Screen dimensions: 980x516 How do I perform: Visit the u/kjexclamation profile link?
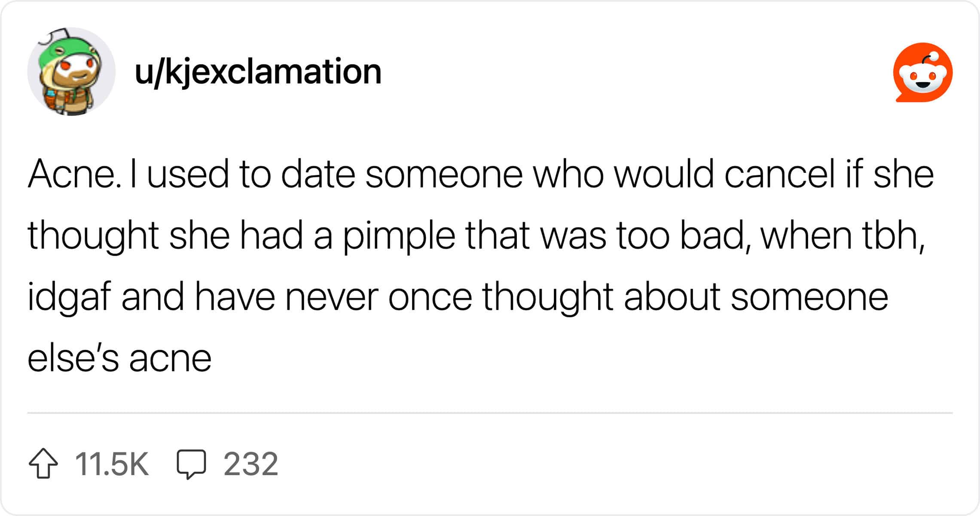258,72
